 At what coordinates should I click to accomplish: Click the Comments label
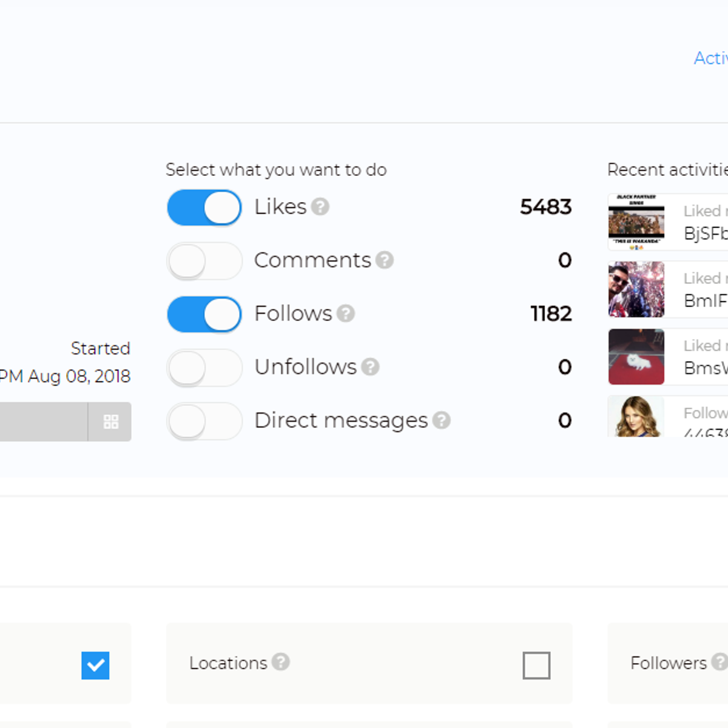(312, 260)
